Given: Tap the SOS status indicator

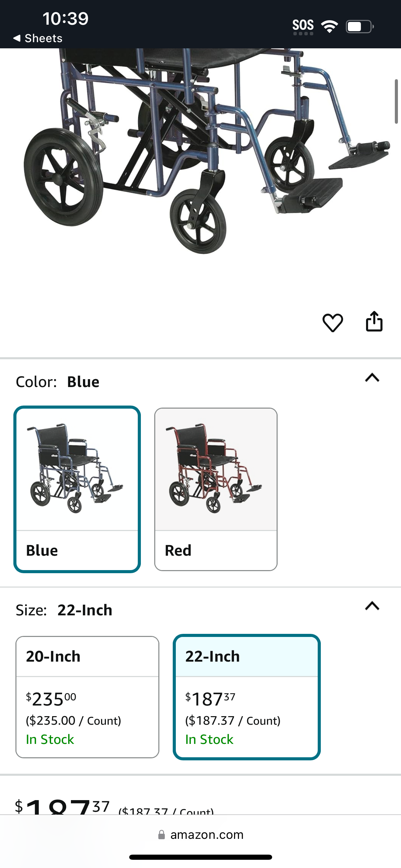Looking at the screenshot, I should [303, 26].
